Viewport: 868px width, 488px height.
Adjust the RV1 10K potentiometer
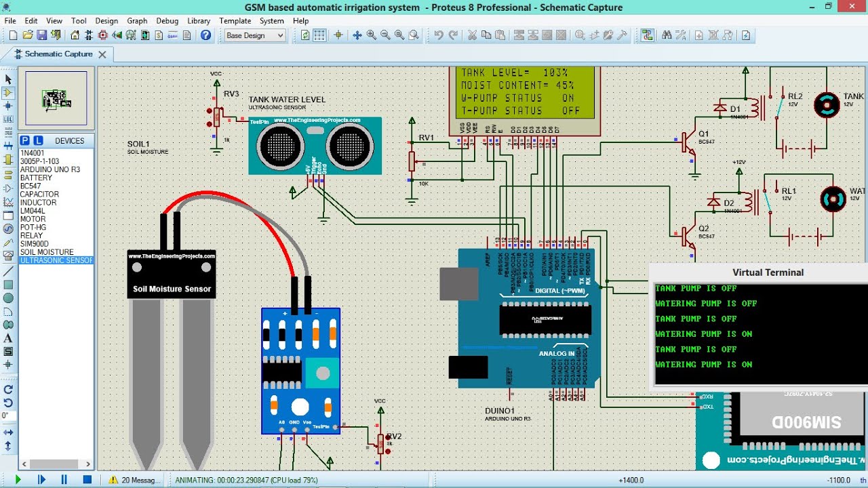[411, 162]
